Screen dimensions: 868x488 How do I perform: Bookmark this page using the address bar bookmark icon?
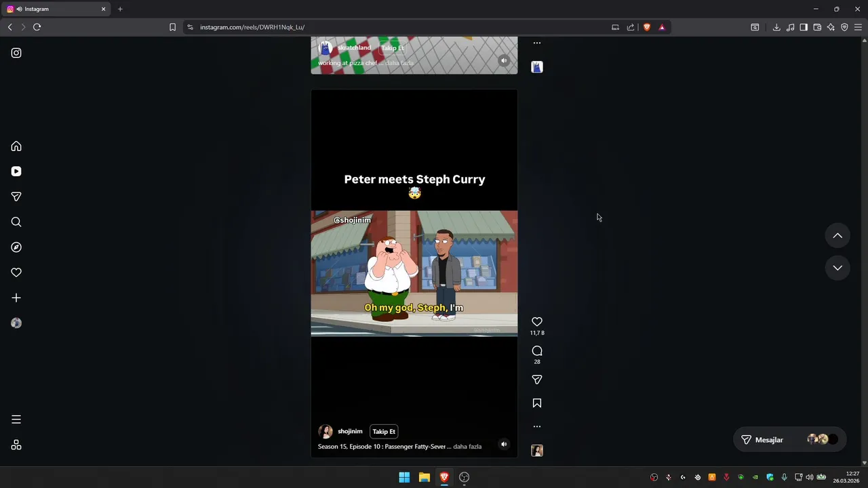point(172,27)
